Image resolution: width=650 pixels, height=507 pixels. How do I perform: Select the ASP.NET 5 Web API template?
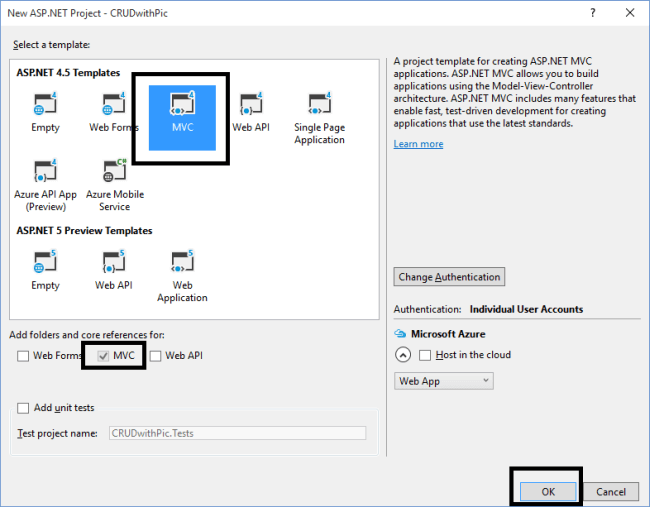[114, 270]
